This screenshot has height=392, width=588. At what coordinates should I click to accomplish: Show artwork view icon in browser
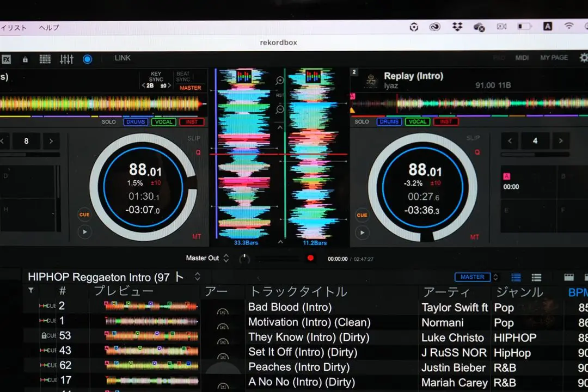pos(569,277)
